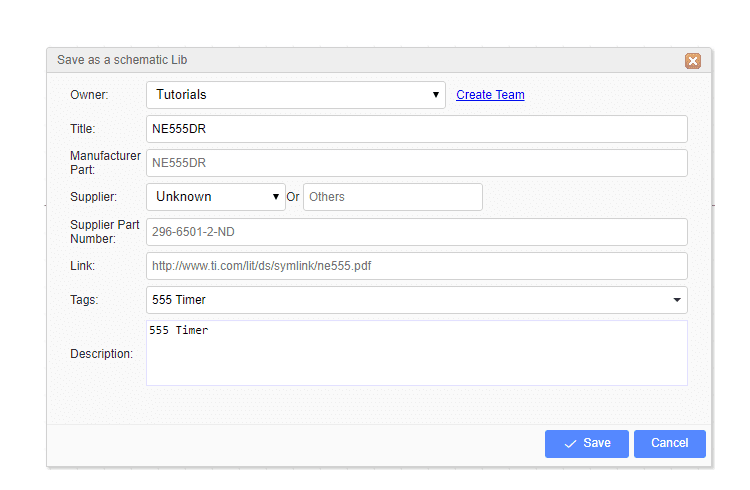Viewport: 750px width, 490px height.
Task: Select the Others supplier text box
Action: point(392,197)
